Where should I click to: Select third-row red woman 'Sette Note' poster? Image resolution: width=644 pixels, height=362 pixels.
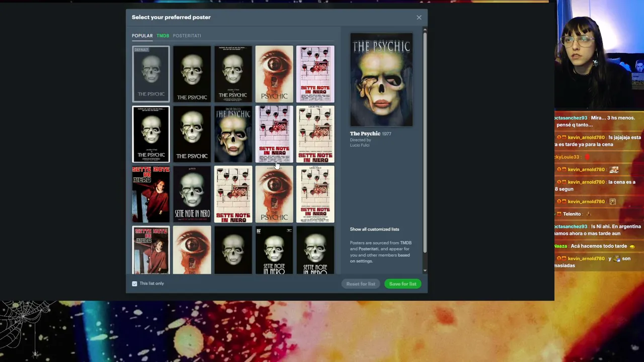[x=151, y=194]
